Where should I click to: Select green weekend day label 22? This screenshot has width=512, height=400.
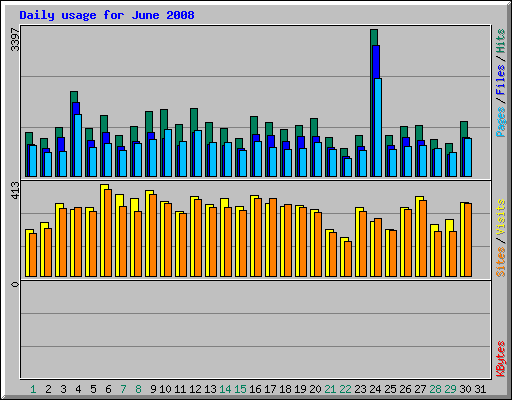click(x=345, y=389)
